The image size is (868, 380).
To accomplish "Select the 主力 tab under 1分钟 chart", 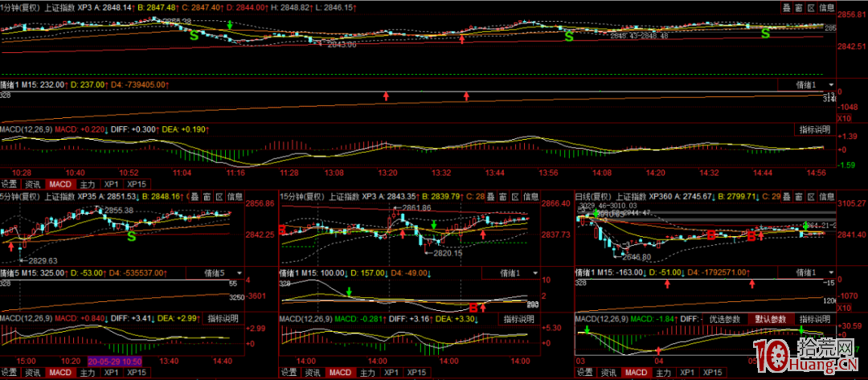I will (87, 184).
